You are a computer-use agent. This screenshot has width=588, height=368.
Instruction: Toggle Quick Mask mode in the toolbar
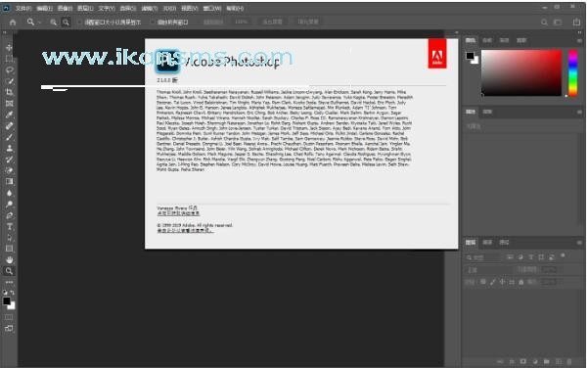(9, 317)
